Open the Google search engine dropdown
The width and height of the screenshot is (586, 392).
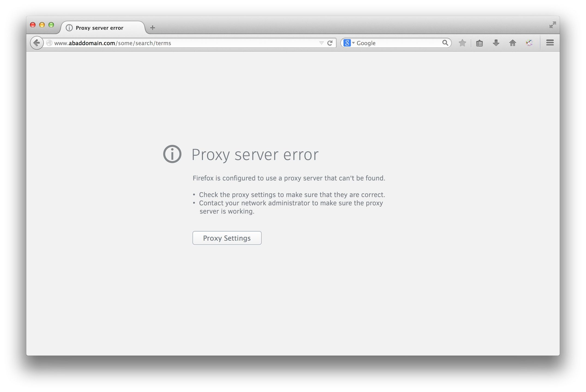click(349, 43)
